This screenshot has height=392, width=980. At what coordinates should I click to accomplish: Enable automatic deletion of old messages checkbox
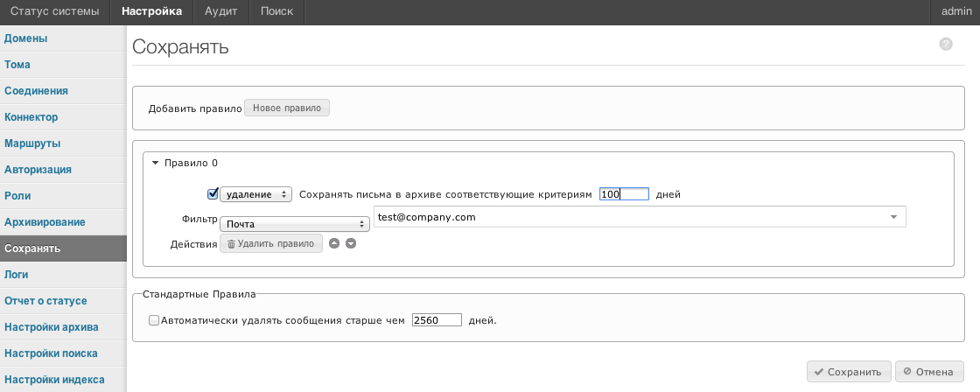pos(154,320)
